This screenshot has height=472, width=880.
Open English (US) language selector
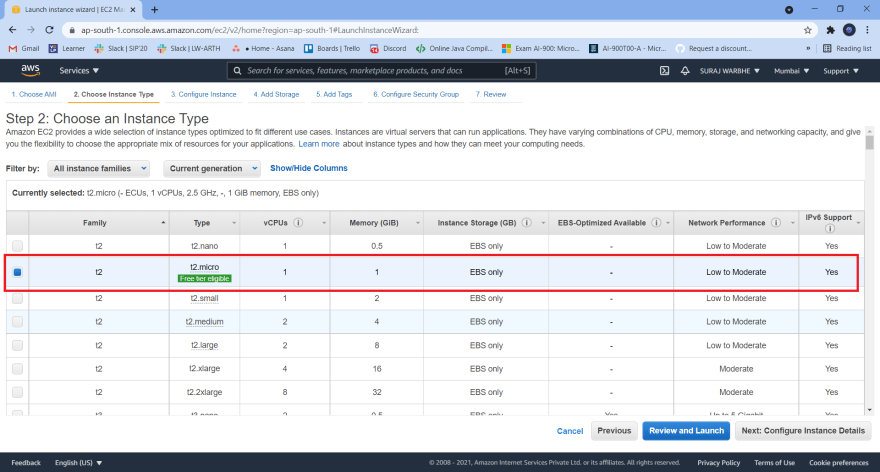(x=79, y=463)
